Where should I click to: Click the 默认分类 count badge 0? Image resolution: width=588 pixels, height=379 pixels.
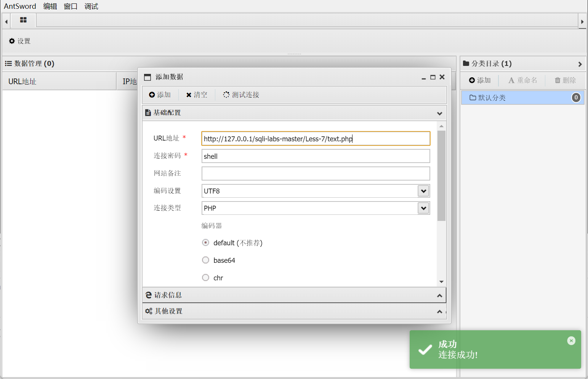576,98
